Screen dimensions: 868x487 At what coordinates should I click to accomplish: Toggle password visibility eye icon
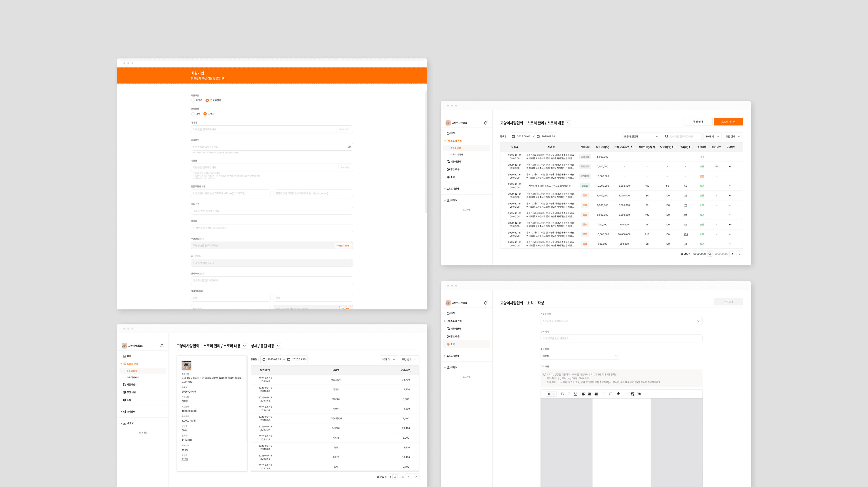click(349, 147)
